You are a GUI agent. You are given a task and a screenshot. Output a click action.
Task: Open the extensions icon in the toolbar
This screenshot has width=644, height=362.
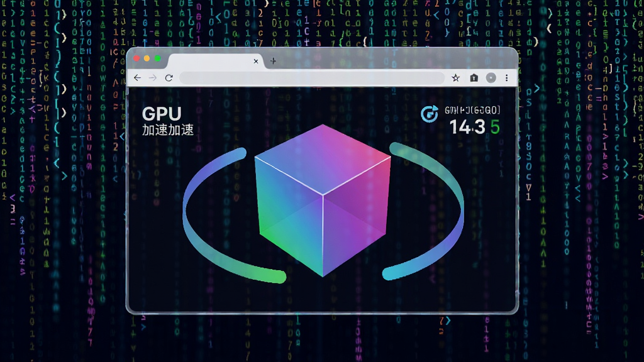(x=474, y=77)
